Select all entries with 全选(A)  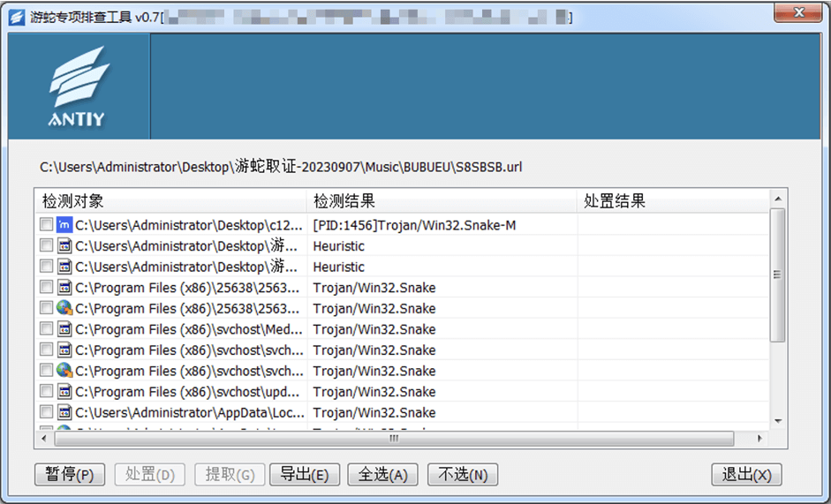pyautogui.click(x=382, y=474)
